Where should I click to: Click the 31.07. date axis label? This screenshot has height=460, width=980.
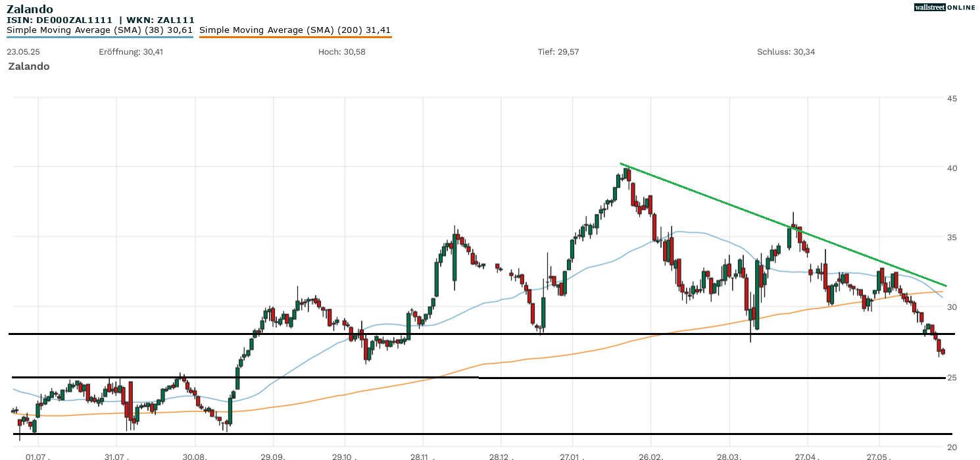pyautogui.click(x=116, y=456)
